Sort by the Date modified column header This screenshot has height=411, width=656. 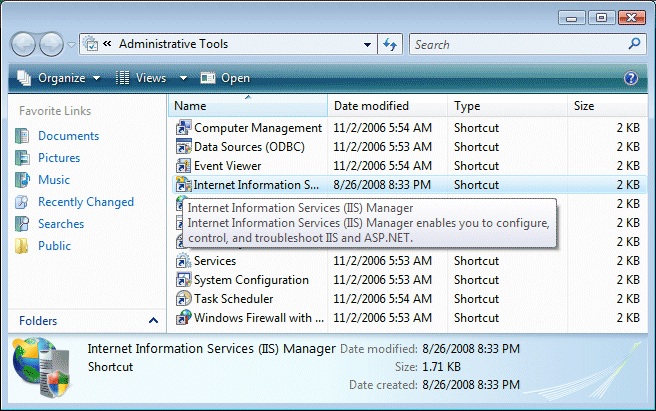click(371, 105)
